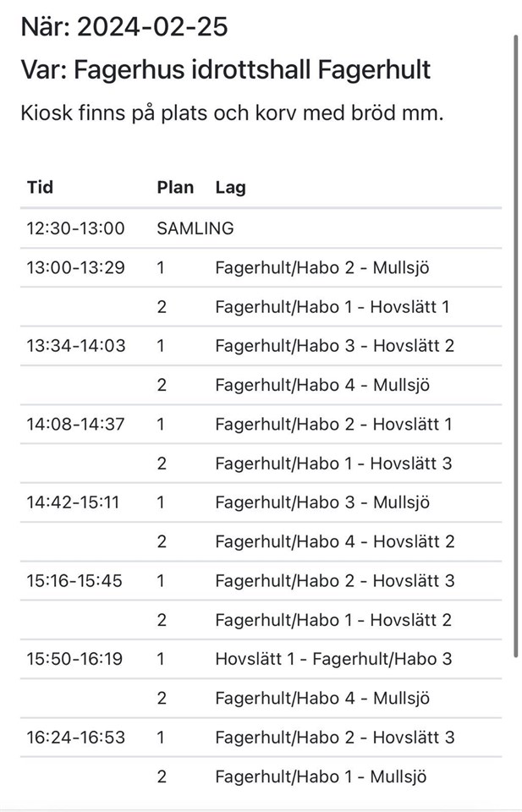Click the 16:24-16:53 time slot
This screenshot has width=522, height=812.
click(x=75, y=737)
